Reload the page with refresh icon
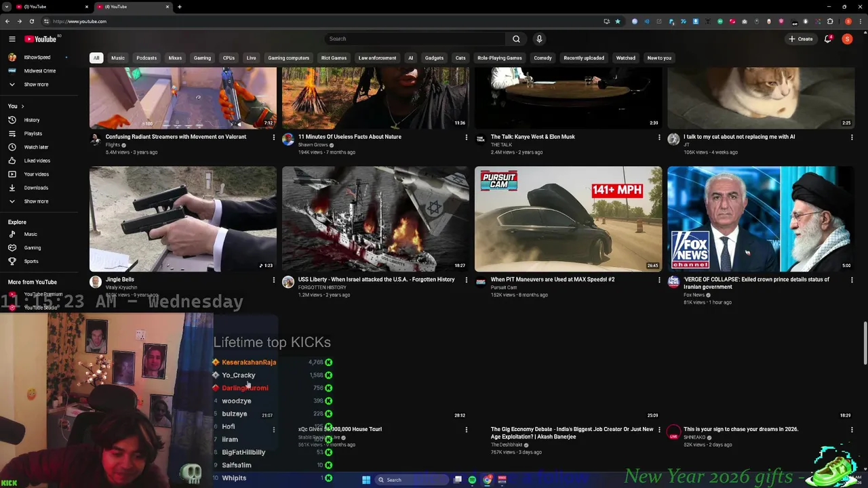The width and height of the screenshot is (868, 488). [x=31, y=21]
